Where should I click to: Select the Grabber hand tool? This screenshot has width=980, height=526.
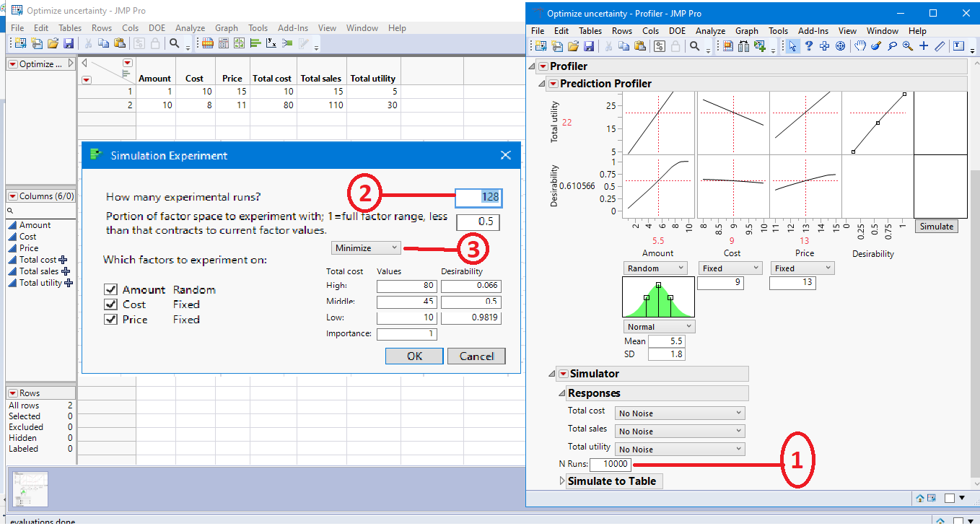tap(859, 45)
